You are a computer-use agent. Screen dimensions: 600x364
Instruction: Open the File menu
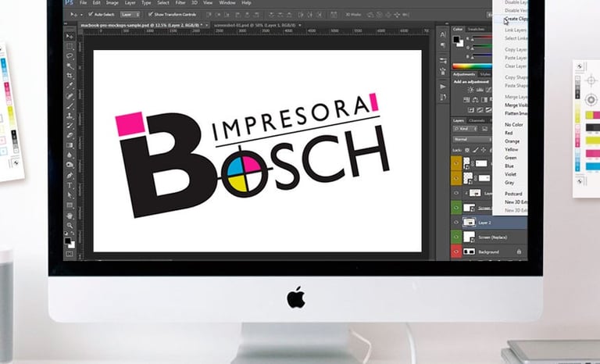click(x=83, y=2)
